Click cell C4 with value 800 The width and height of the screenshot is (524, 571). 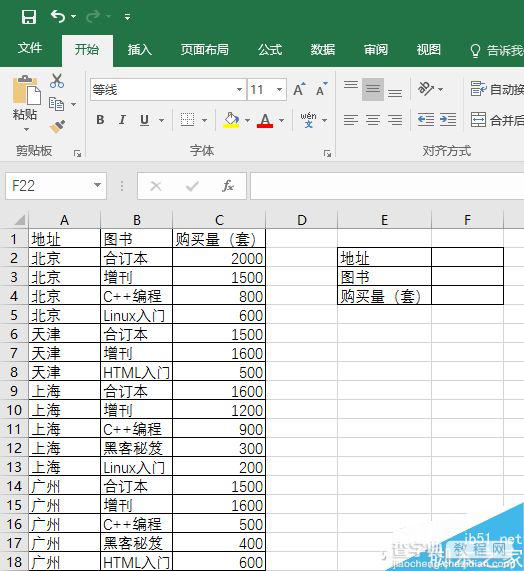[219, 296]
